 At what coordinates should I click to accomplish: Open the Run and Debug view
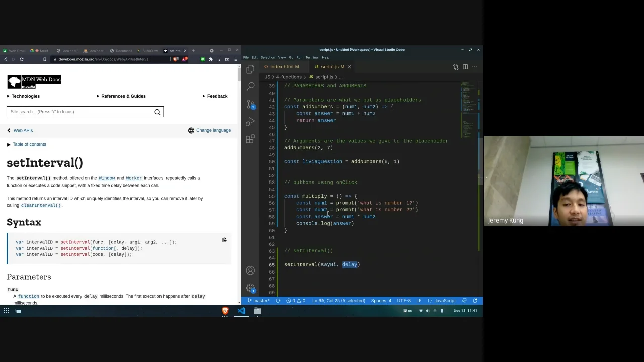[250, 122]
